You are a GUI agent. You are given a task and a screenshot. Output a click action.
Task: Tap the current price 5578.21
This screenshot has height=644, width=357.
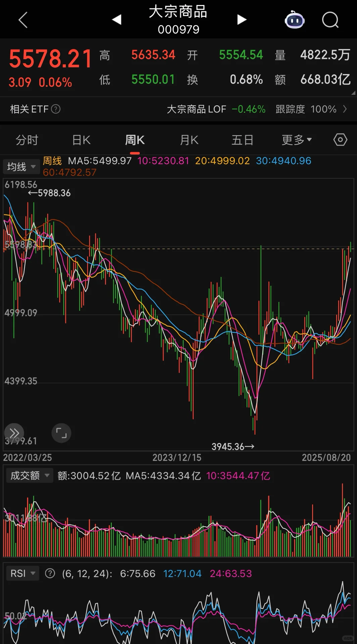(50, 59)
